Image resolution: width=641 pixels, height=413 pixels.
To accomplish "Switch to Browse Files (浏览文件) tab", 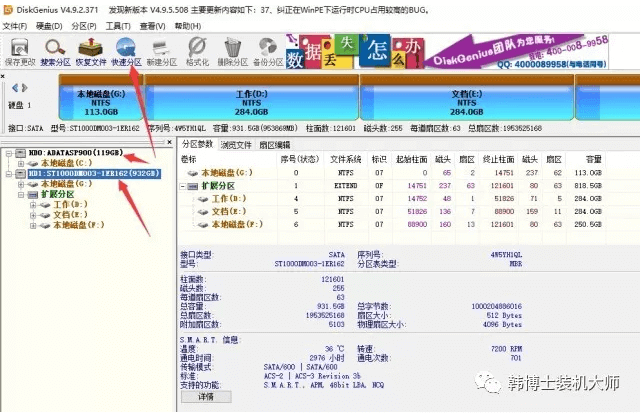I will click(x=236, y=145).
